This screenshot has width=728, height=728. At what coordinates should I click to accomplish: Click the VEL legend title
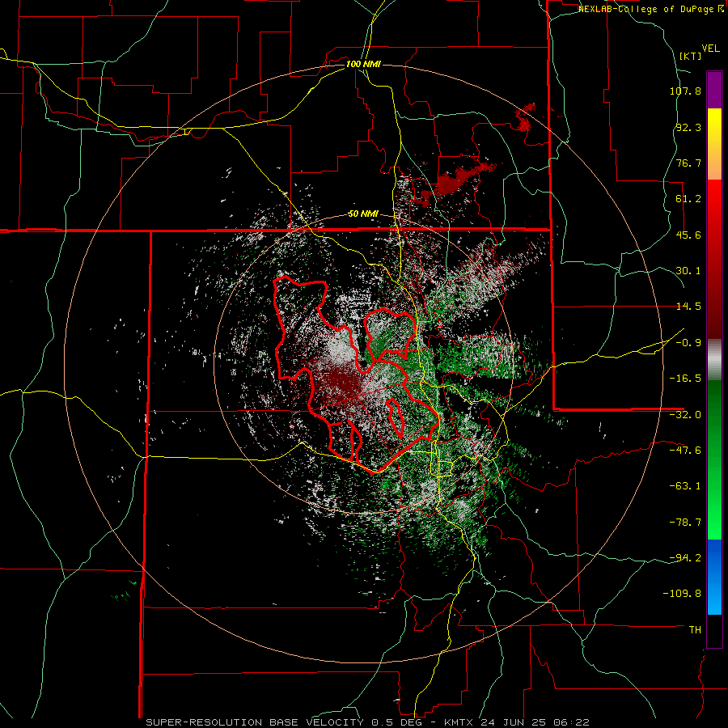coord(710,49)
